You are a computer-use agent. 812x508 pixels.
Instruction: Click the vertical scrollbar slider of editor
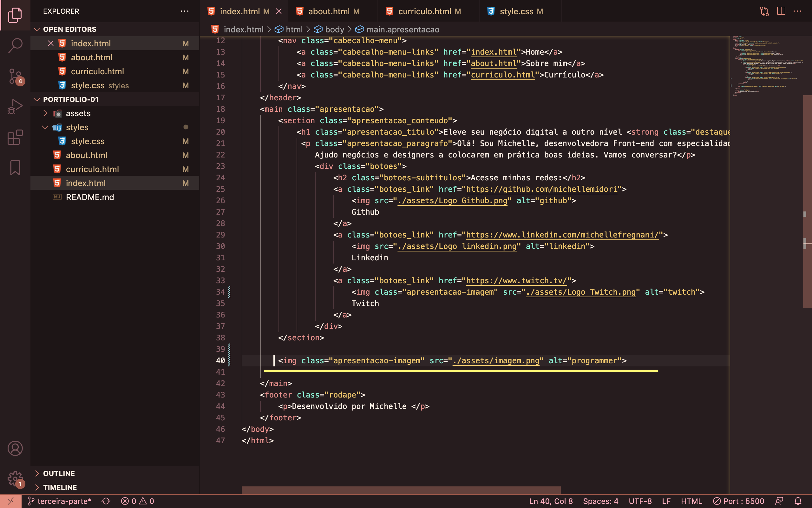coord(807,202)
